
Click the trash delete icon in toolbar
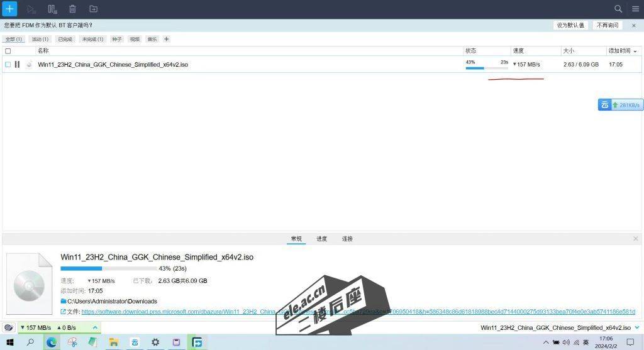[72, 9]
